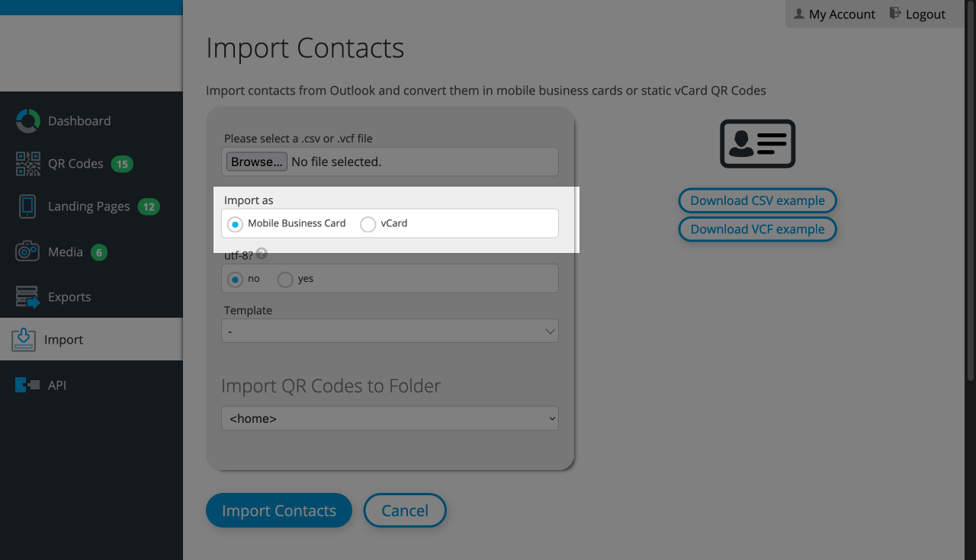Select the Landing Pages phone icon
Screen dimensions: 976x560
27,206
